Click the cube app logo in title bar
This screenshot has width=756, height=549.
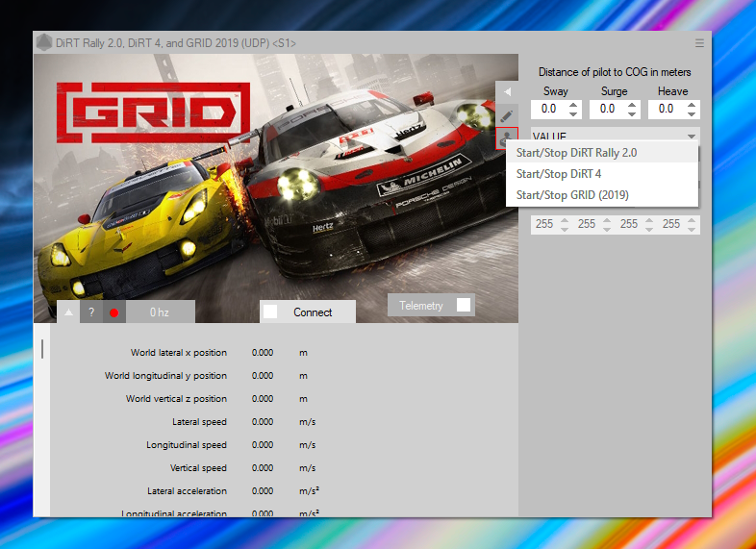coord(44,42)
